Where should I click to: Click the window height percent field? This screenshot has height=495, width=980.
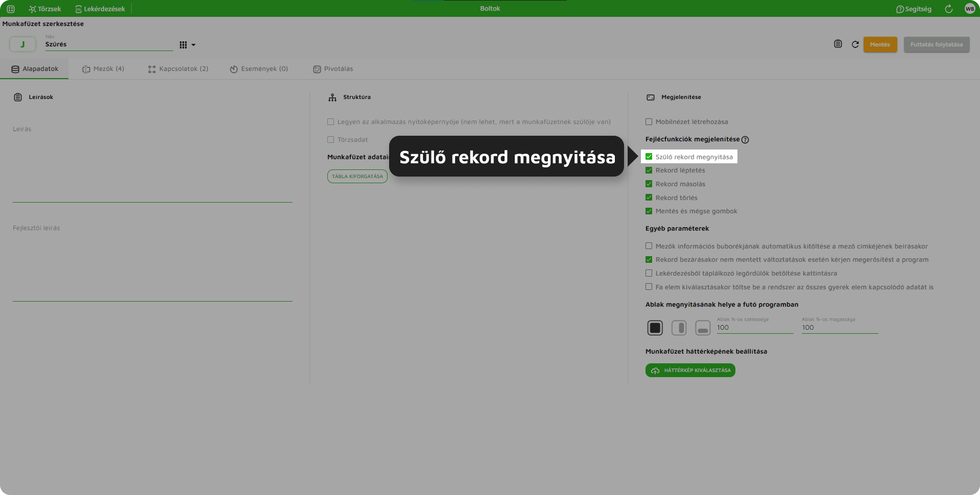click(x=840, y=328)
